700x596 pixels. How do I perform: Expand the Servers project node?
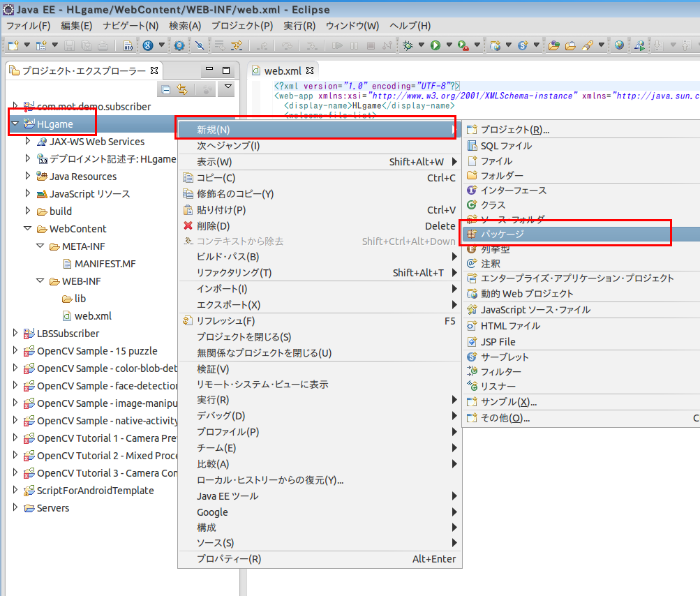[15, 507]
